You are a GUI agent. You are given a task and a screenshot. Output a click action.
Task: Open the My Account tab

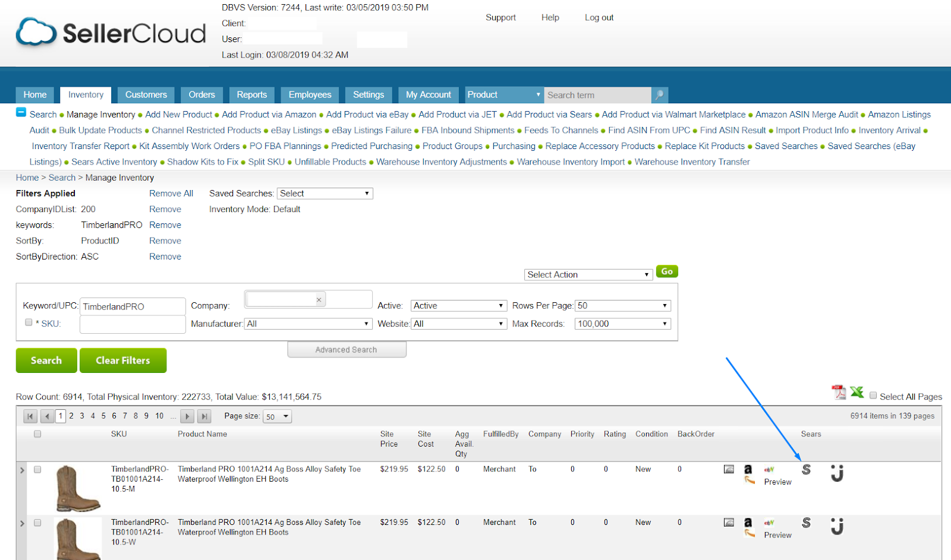point(429,95)
